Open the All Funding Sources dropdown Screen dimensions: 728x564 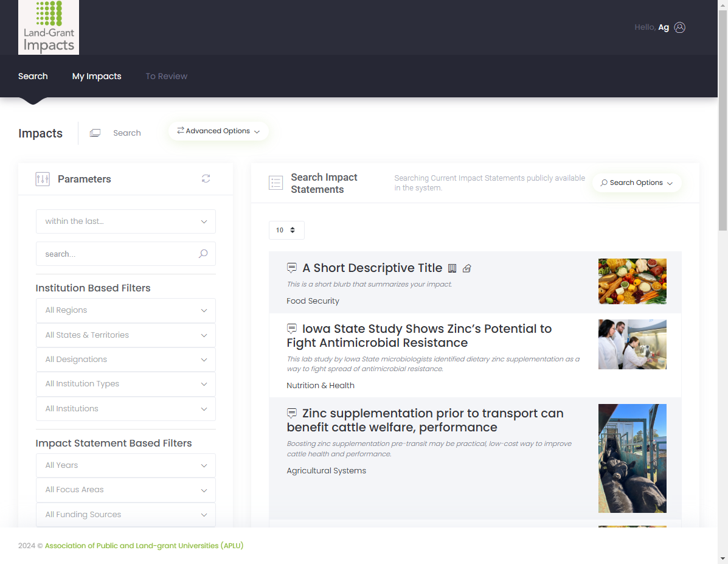pyautogui.click(x=126, y=515)
